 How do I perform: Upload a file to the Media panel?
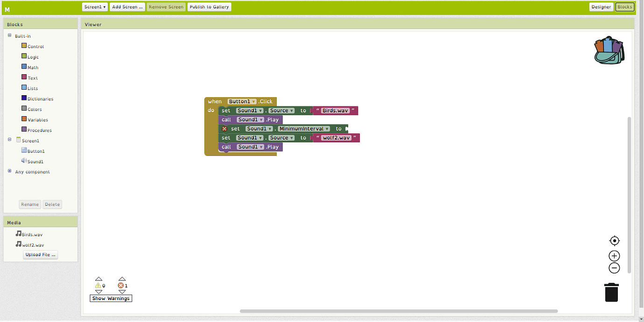click(x=40, y=254)
